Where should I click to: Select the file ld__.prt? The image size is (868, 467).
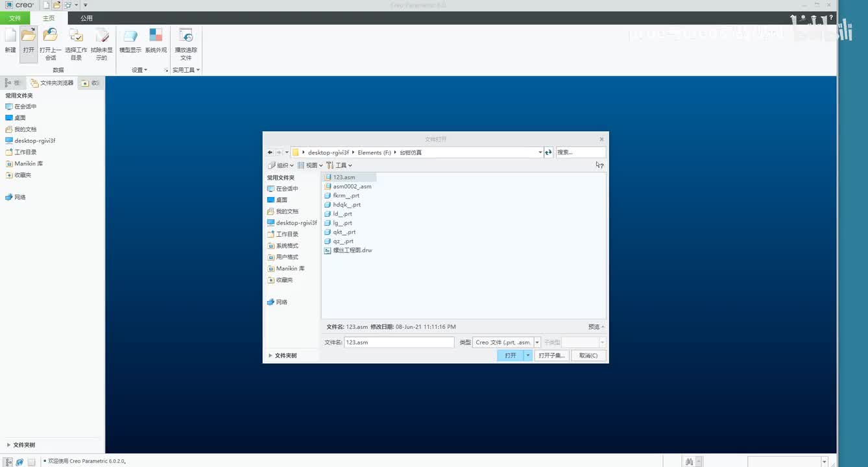(x=338, y=213)
